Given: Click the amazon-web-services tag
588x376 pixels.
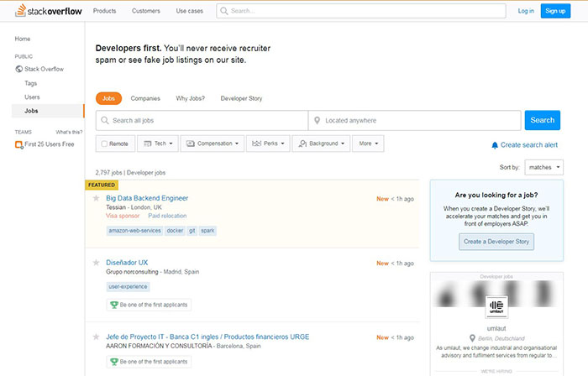Looking at the screenshot, I should 134,231.
